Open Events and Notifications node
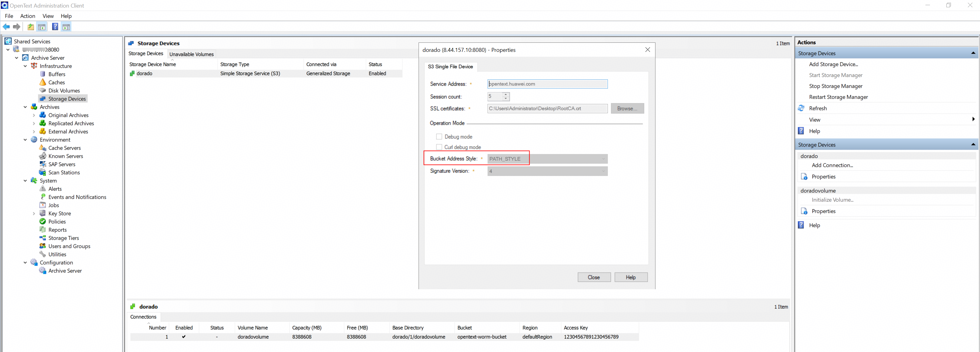 pyautogui.click(x=77, y=197)
